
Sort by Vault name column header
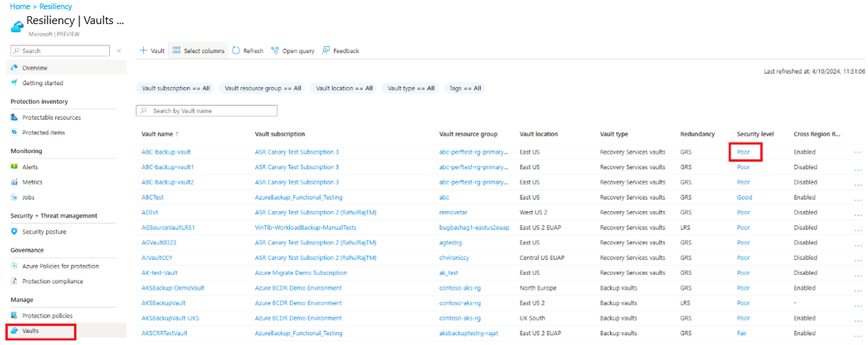160,134
